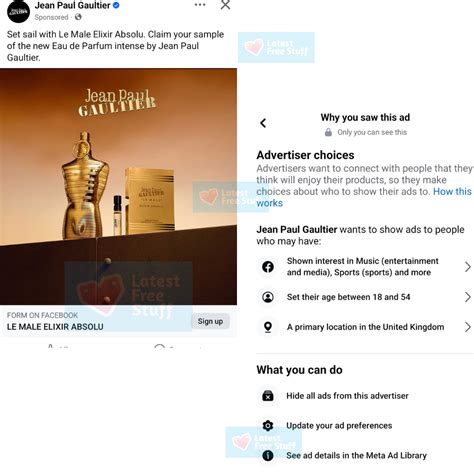The image size is (474, 474).
Task: Select Update your ad preferences
Action: pos(339,426)
